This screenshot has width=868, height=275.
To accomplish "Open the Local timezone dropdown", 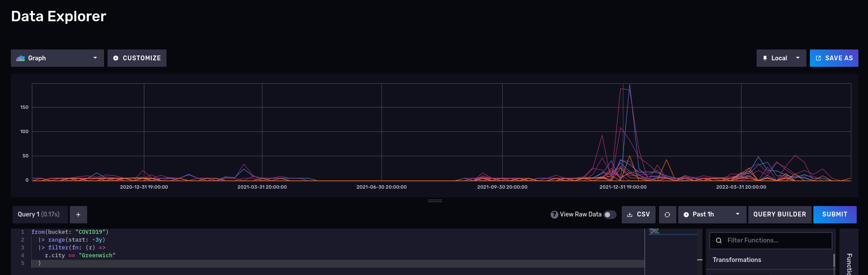I will click(x=781, y=58).
